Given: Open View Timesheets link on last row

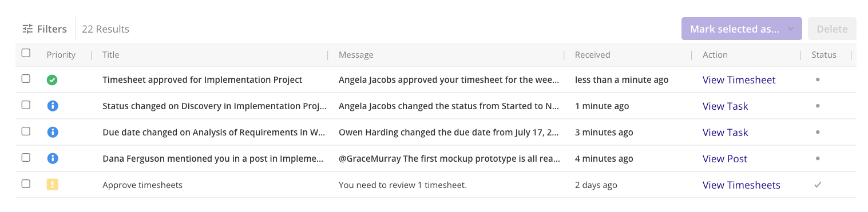Looking at the screenshot, I should [742, 185].
